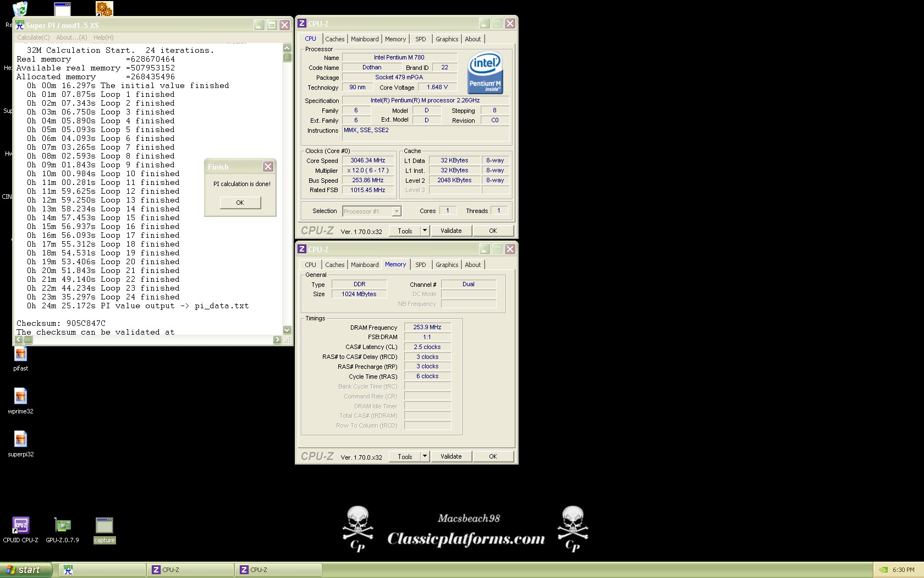Screen dimensions: 924x578
Task: Click the gear desktop icon at top
Action: 104,8
